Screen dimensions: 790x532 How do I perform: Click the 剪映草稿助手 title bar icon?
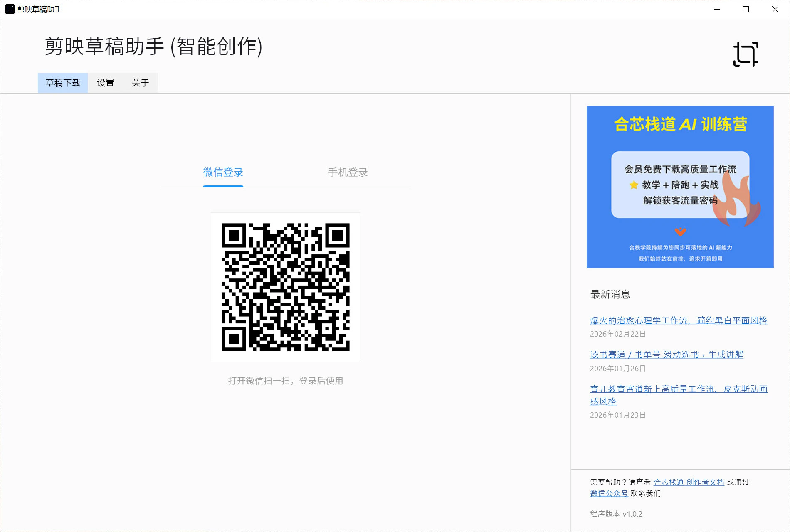click(10, 9)
